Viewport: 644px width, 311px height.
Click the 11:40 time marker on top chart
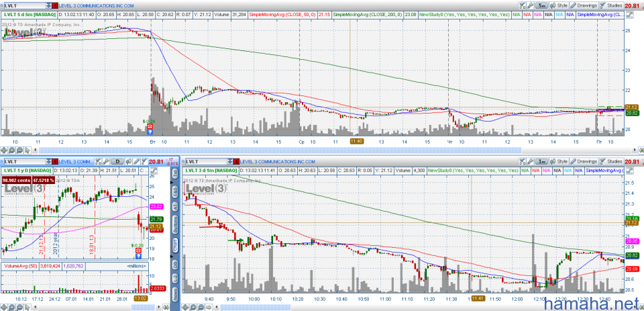pos(356,141)
